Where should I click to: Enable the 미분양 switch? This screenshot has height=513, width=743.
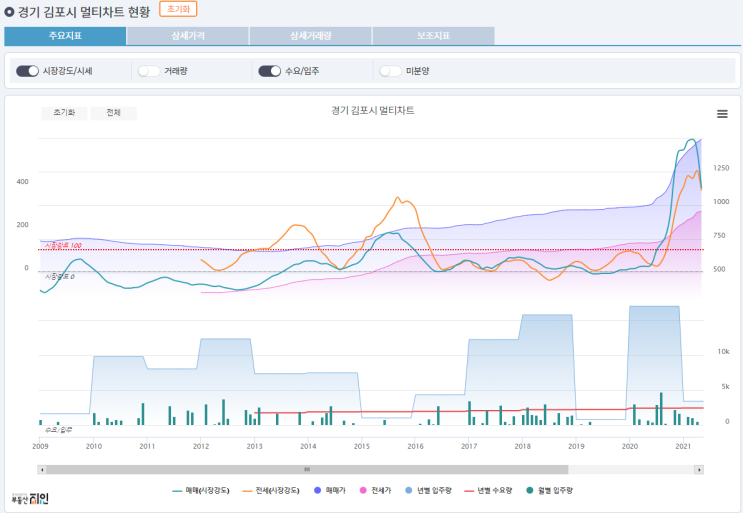(390, 71)
